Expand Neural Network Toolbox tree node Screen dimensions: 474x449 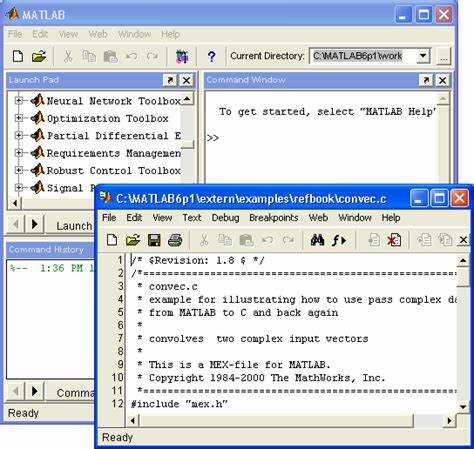pos(19,101)
